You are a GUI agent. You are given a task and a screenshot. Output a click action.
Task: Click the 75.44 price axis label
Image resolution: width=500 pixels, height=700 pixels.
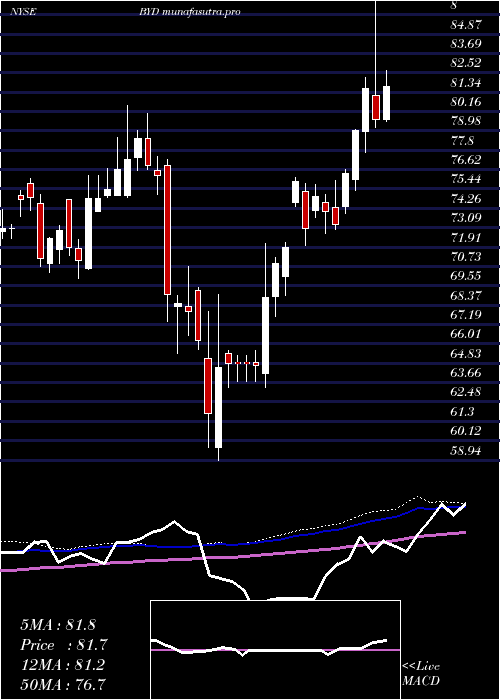[x=466, y=179]
